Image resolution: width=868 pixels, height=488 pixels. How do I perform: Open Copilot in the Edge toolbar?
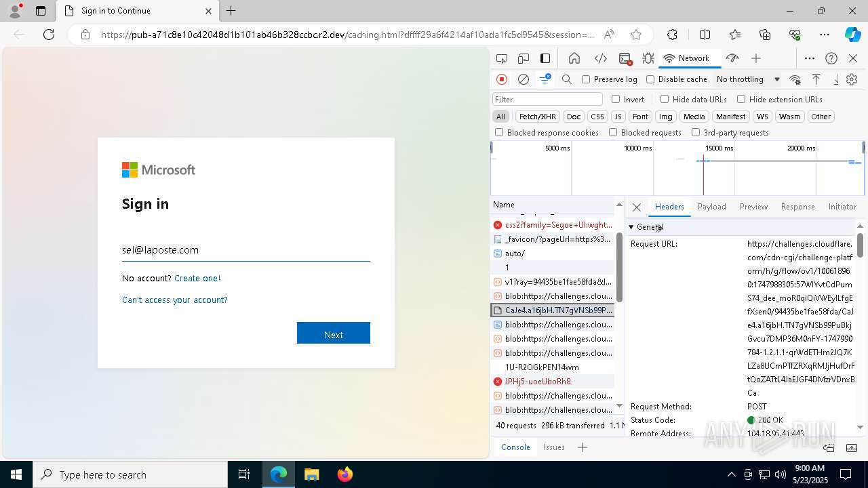pyautogui.click(x=852, y=35)
